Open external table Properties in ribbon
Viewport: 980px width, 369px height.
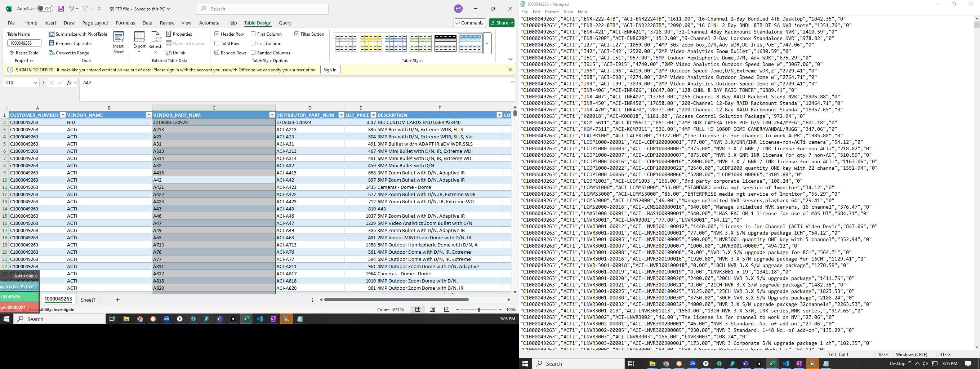(179, 34)
